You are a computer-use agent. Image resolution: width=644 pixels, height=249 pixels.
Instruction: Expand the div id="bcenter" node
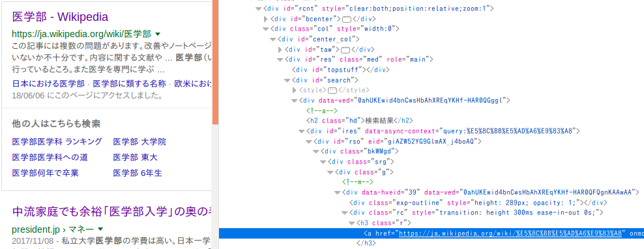tap(266, 18)
